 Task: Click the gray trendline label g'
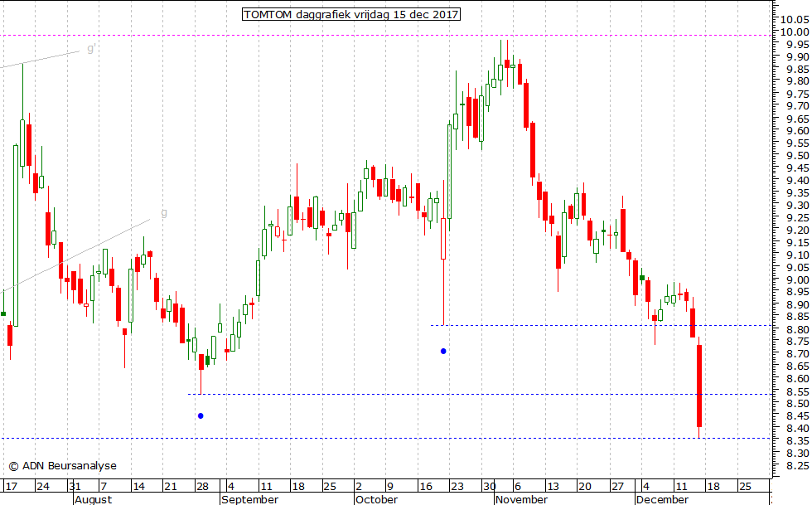91,49
